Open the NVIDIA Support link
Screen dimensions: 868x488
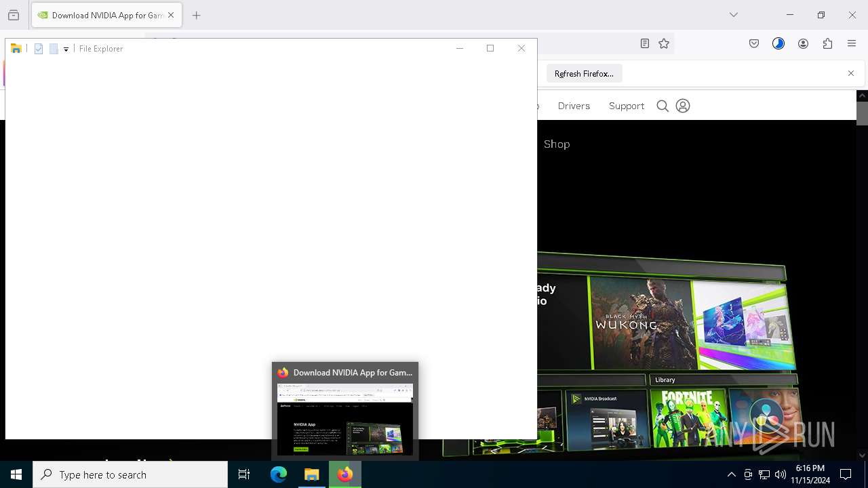coord(627,106)
